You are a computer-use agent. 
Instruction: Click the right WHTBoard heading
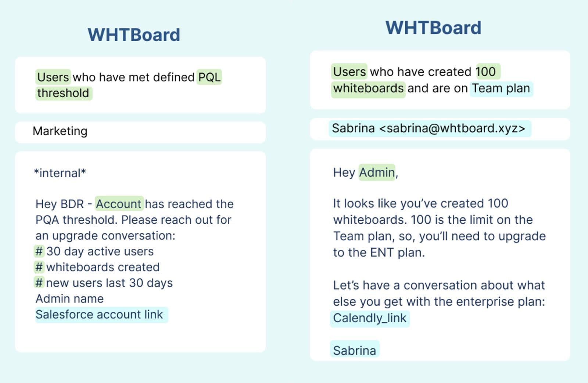(433, 28)
